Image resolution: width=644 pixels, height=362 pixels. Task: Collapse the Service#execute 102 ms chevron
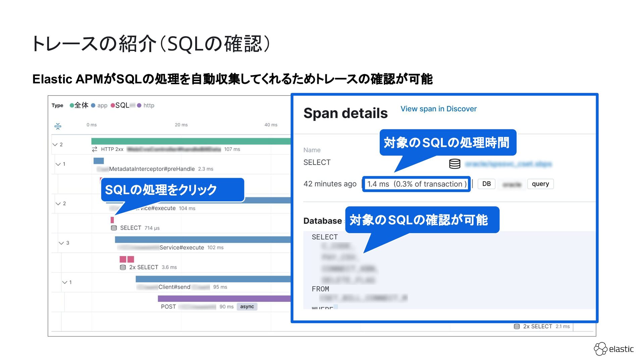pos(61,243)
